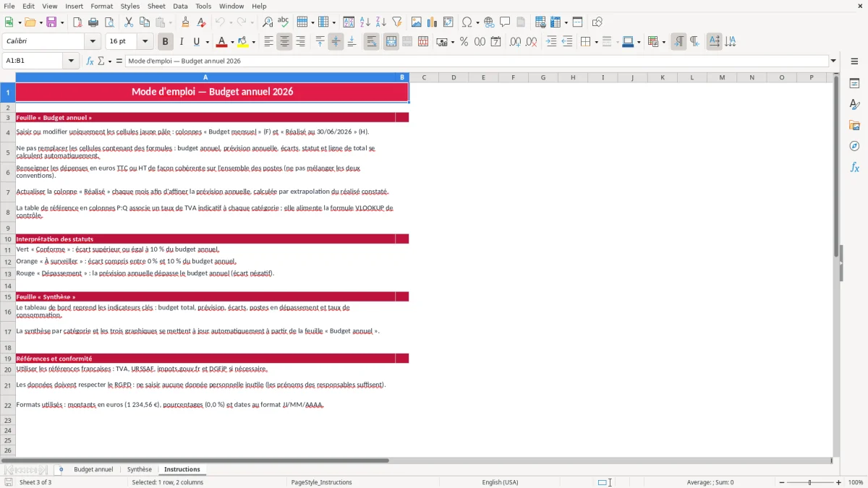Click Increase Indent icon
This screenshot has width=868, height=488.
tap(551, 42)
